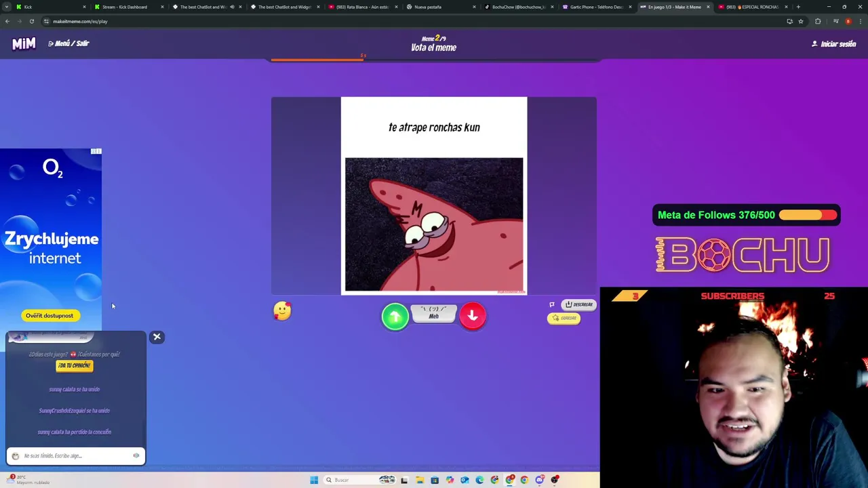Click the MiM logo
Screen dimensions: 868x488
coord(24,43)
